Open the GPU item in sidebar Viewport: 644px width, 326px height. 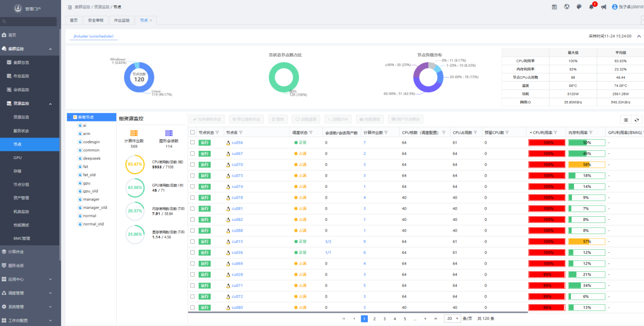pos(18,158)
